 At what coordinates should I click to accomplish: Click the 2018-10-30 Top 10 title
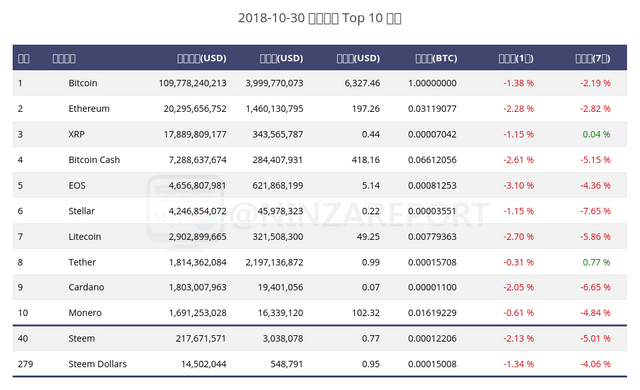click(x=320, y=18)
